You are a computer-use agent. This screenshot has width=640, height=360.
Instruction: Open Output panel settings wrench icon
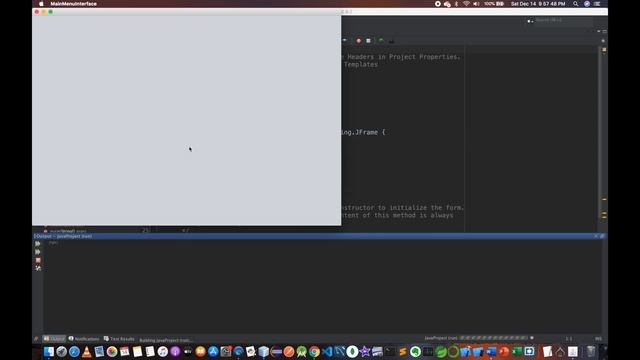(x=38, y=268)
